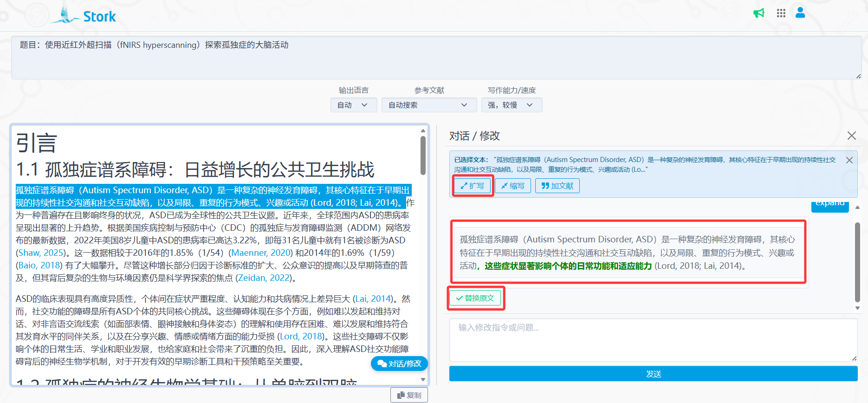
Task: Dismiss the selected text box with X
Action: point(849,160)
